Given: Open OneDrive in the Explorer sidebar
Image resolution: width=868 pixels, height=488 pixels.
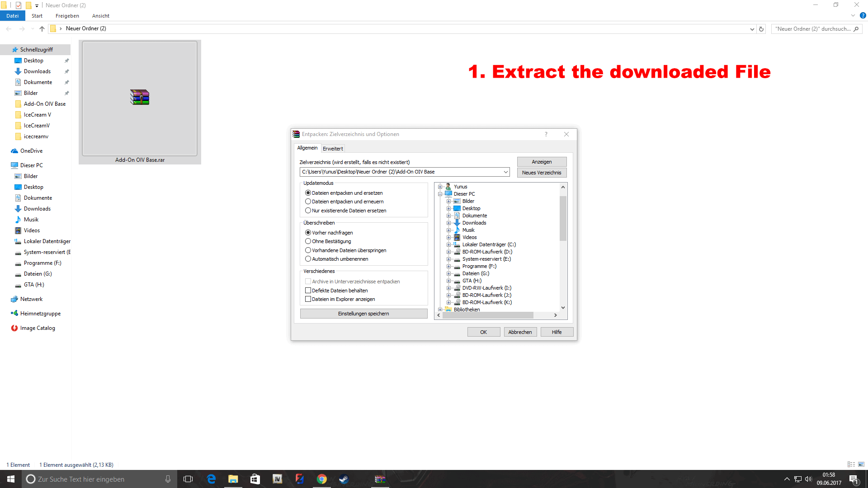Looking at the screenshot, I should coord(31,151).
